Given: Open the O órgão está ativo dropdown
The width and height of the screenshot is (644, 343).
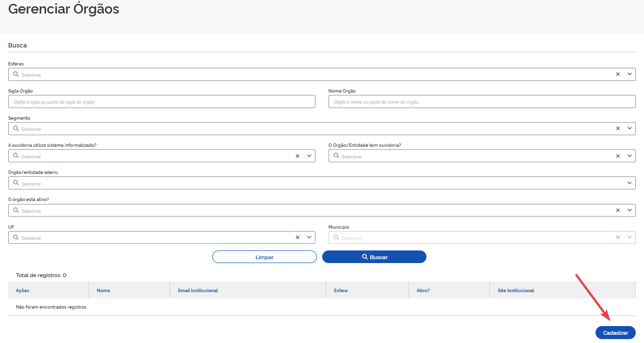Looking at the screenshot, I should pos(629,210).
